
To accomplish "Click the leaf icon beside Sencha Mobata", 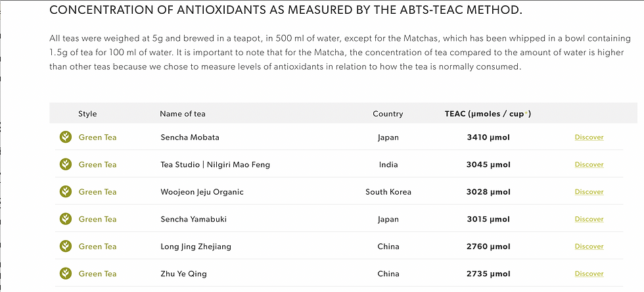I will point(66,137).
